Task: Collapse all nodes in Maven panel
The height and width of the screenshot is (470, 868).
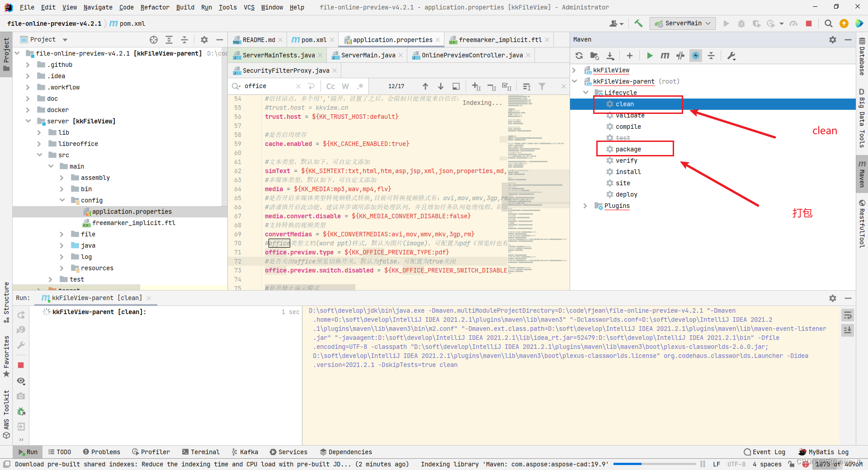Action: (x=711, y=56)
